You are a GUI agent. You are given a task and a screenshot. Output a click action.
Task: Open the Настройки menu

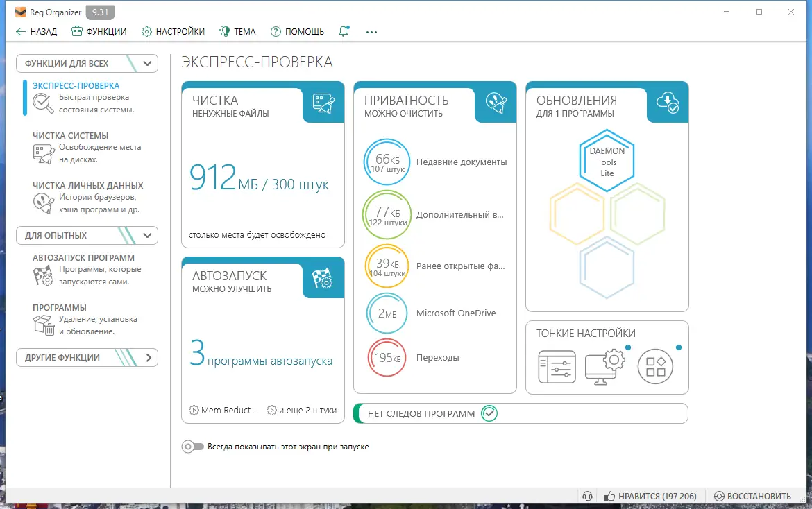click(x=174, y=31)
